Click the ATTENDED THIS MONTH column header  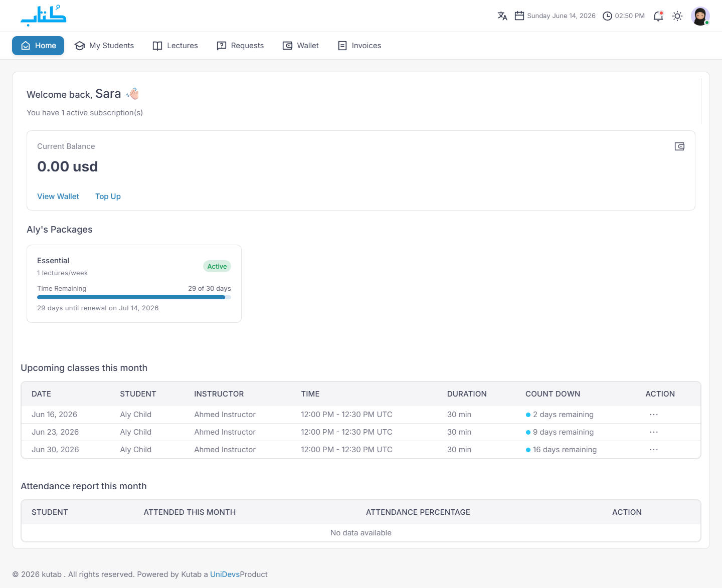click(190, 512)
